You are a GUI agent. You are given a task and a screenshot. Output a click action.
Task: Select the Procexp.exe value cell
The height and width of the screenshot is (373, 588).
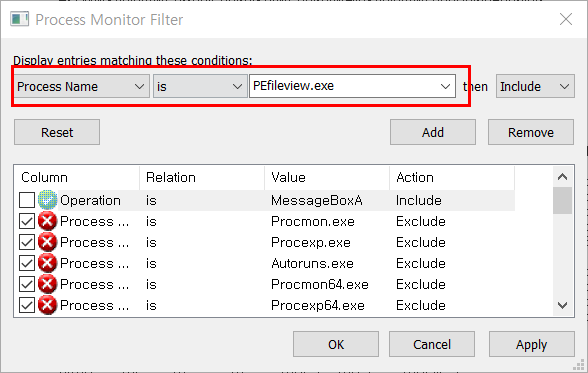coord(311,243)
